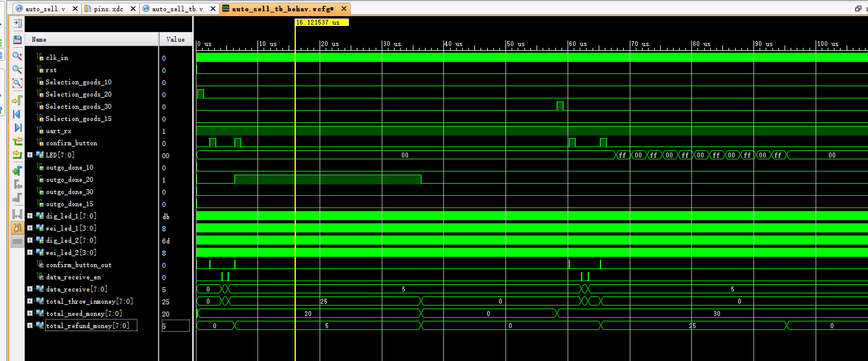
Task: Add a marker to waveform
Action: tap(17, 171)
